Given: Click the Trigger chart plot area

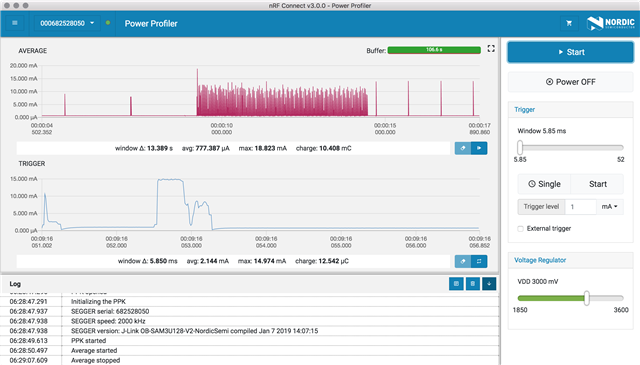Looking at the screenshot, I should (x=260, y=204).
